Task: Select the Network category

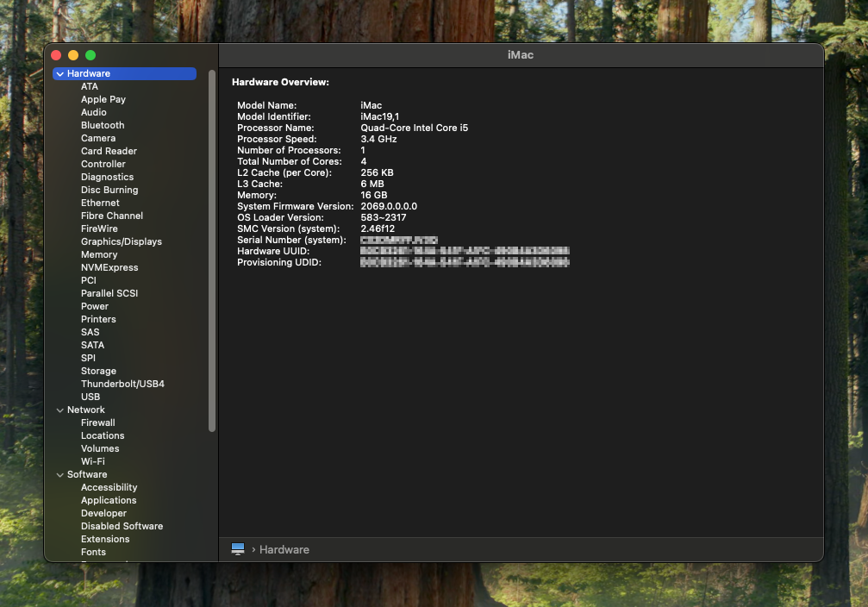Action: click(x=86, y=410)
